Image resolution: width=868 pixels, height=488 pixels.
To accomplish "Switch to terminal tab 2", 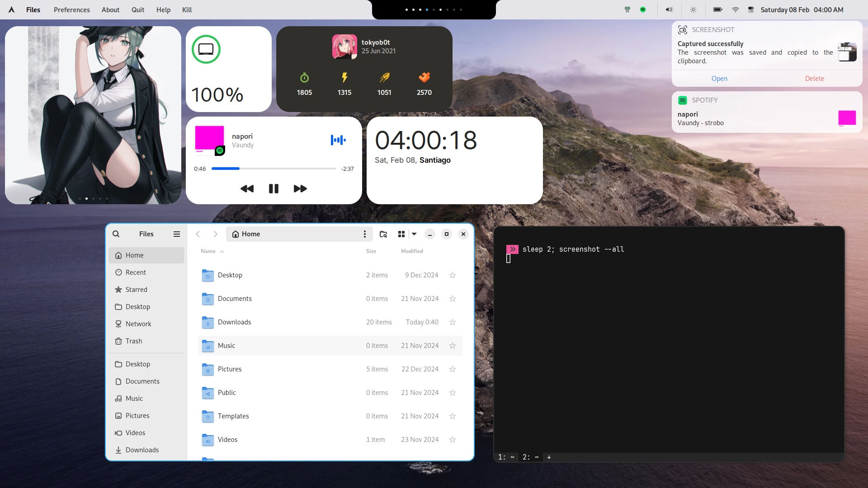I will [531, 457].
